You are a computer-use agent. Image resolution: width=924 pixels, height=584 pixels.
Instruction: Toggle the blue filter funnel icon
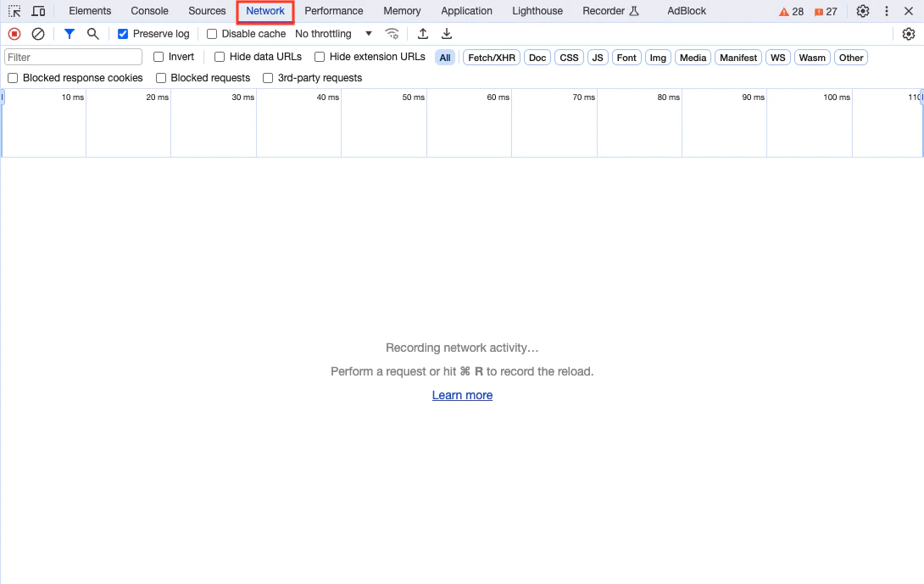pyautogui.click(x=70, y=34)
